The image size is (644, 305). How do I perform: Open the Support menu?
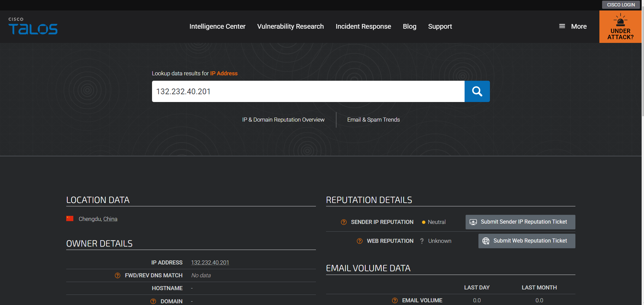[440, 26]
